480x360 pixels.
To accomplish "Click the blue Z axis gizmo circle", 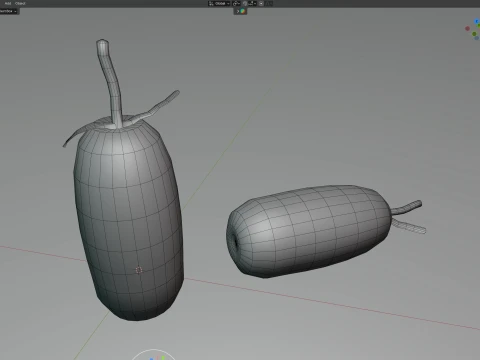I will [x=477, y=22].
